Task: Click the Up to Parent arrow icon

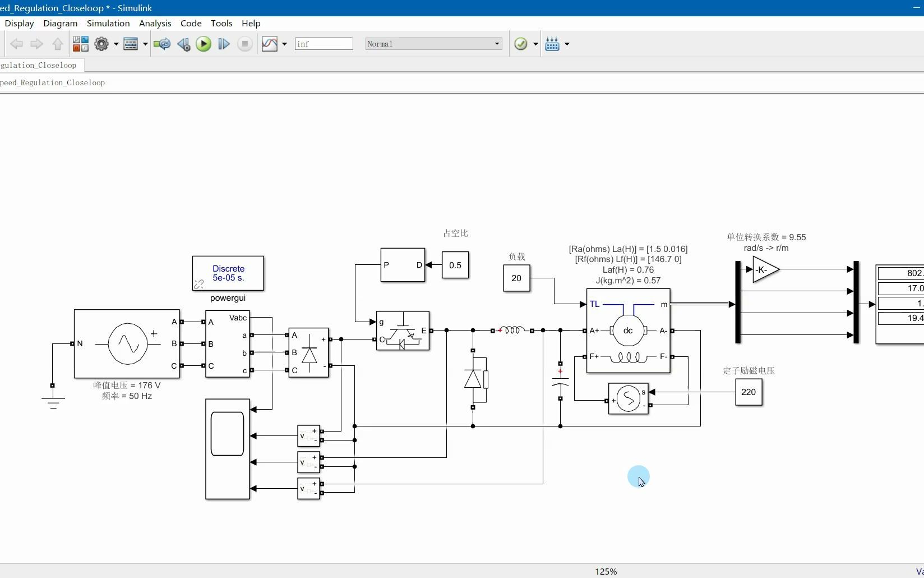Action: [x=58, y=44]
